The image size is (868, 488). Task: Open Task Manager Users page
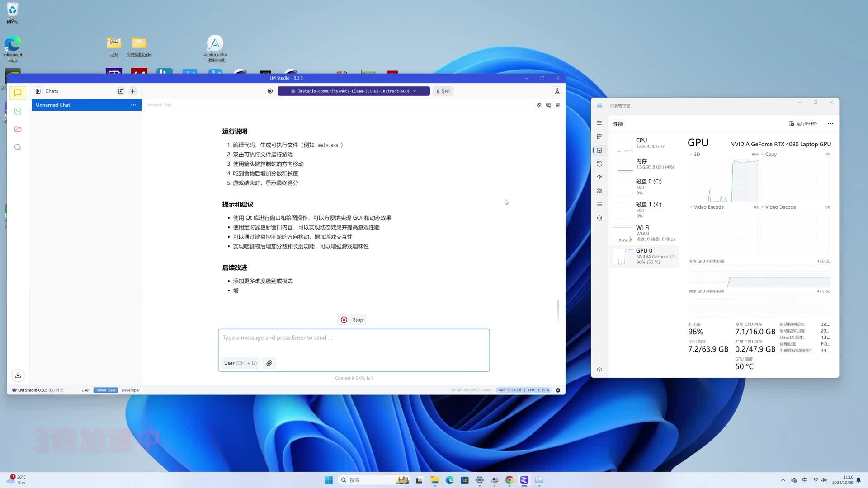[599, 191]
